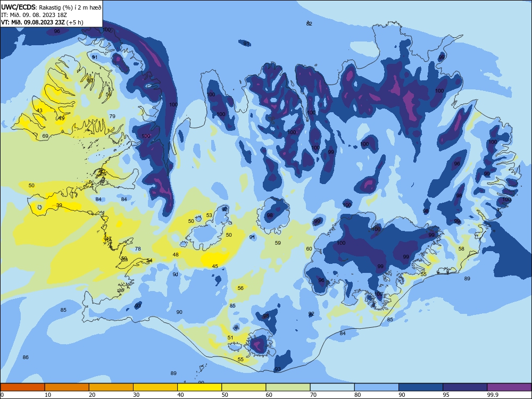Image resolution: width=532 pixels, height=399 pixels.
Task: Click the humidity value '48' on the map
Action: 176,255
